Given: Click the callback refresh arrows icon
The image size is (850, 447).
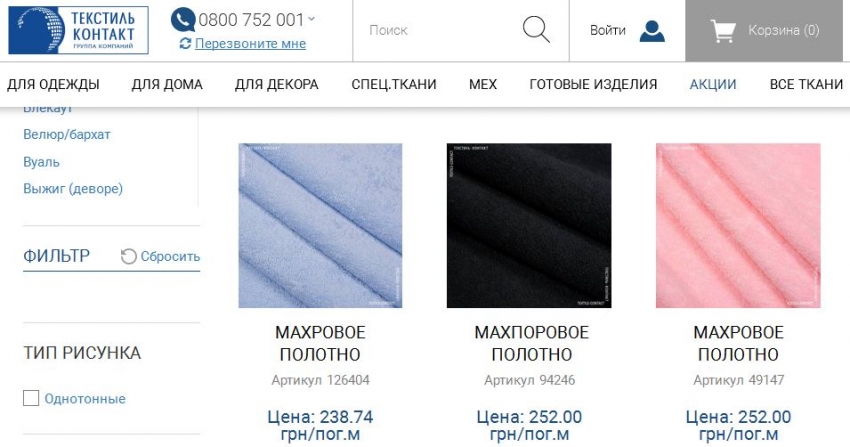Looking at the screenshot, I should (x=185, y=43).
